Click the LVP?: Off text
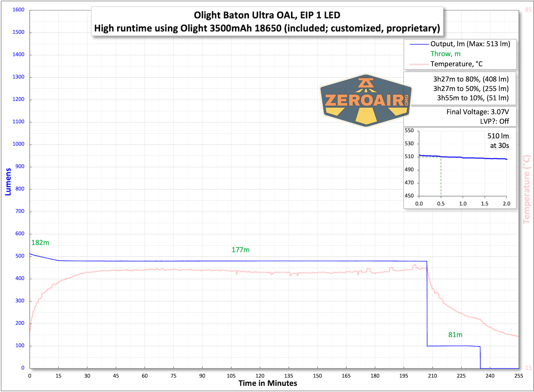 (x=494, y=121)
